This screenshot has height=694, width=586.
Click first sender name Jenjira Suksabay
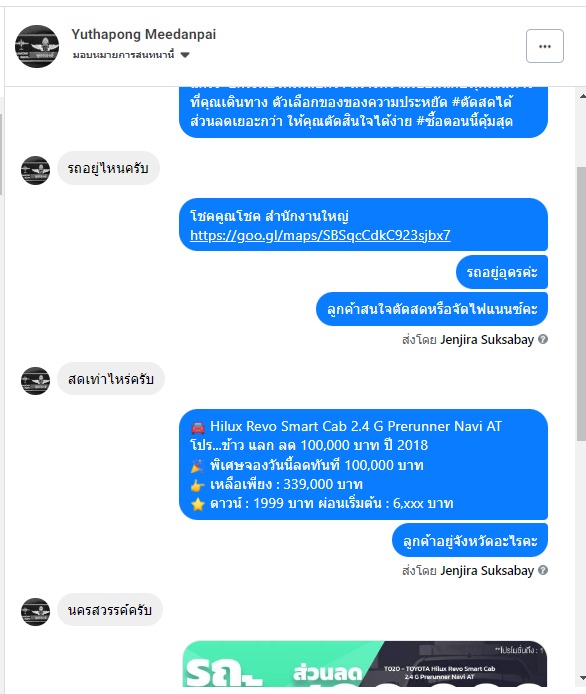click(487, 339)
